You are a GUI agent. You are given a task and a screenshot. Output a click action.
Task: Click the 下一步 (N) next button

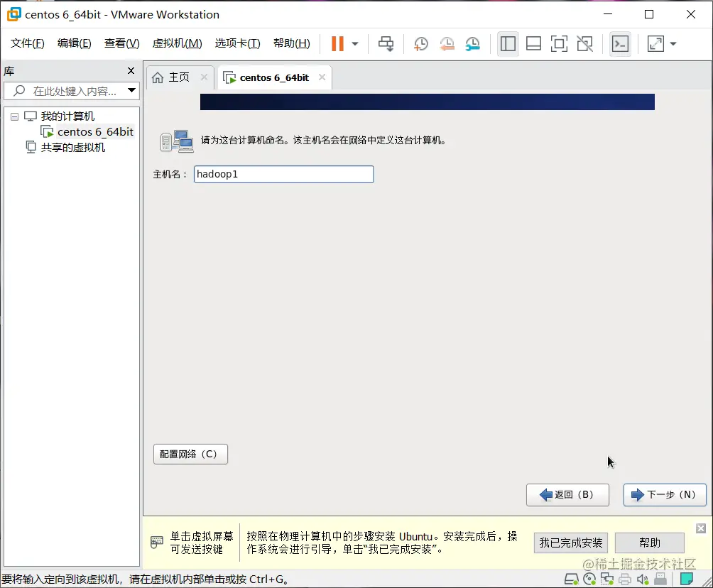tap(664, 495)
